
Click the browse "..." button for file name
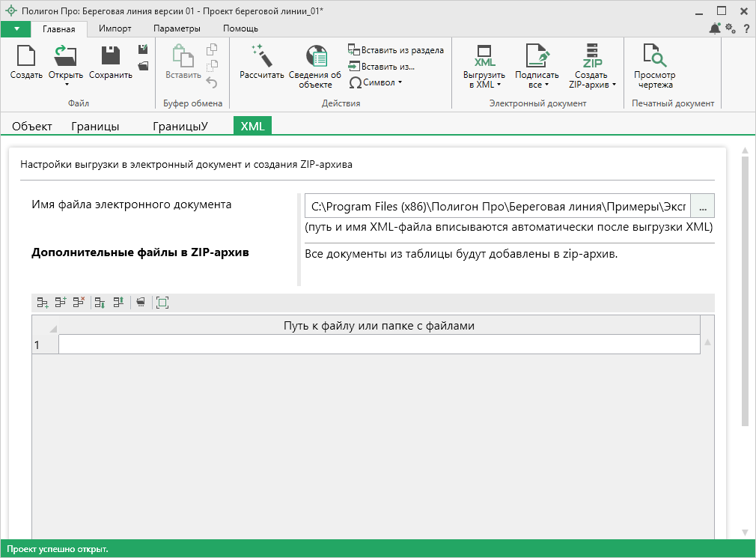[702, 206]
